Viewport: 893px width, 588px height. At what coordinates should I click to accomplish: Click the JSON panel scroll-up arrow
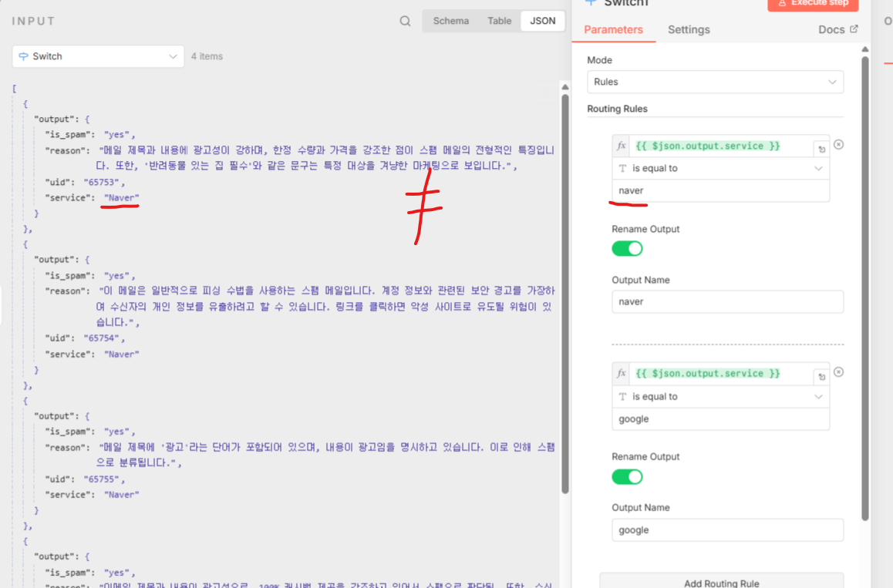565,88
